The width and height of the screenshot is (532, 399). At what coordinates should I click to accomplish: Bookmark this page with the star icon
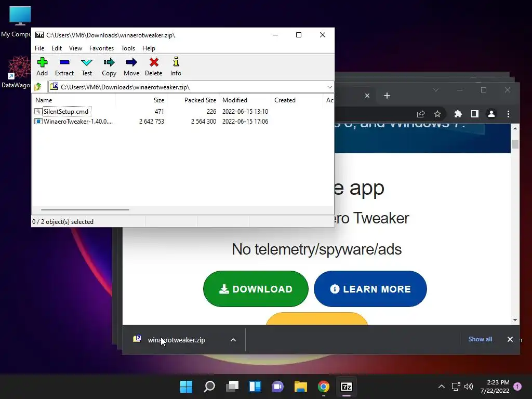437,114
